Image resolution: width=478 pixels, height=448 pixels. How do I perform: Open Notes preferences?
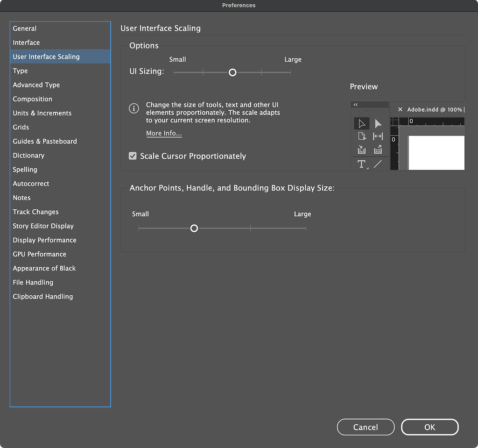[60, 198]
